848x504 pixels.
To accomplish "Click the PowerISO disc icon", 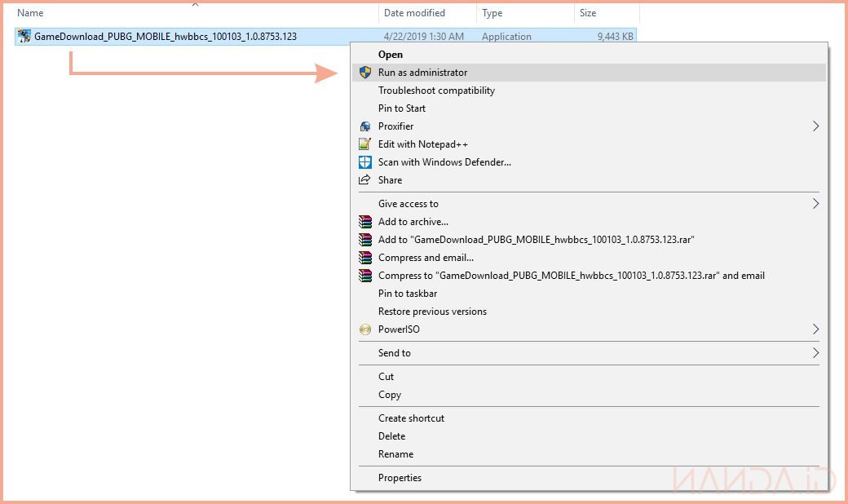I will click(x=365, y=329).
